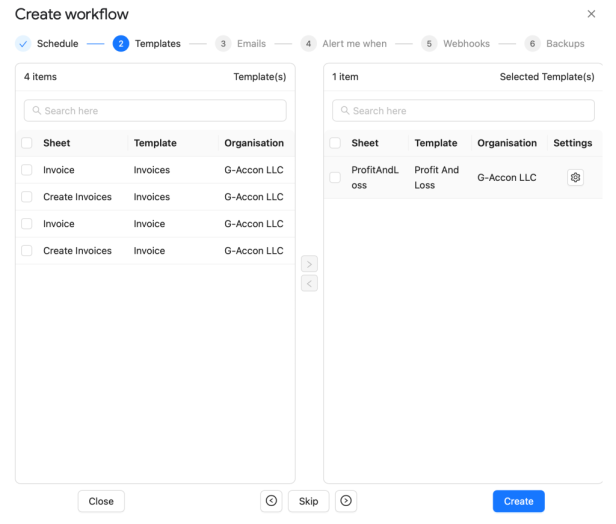
Task: Check Create Invoices row with Invoice template
Action: tap(27, 251)
